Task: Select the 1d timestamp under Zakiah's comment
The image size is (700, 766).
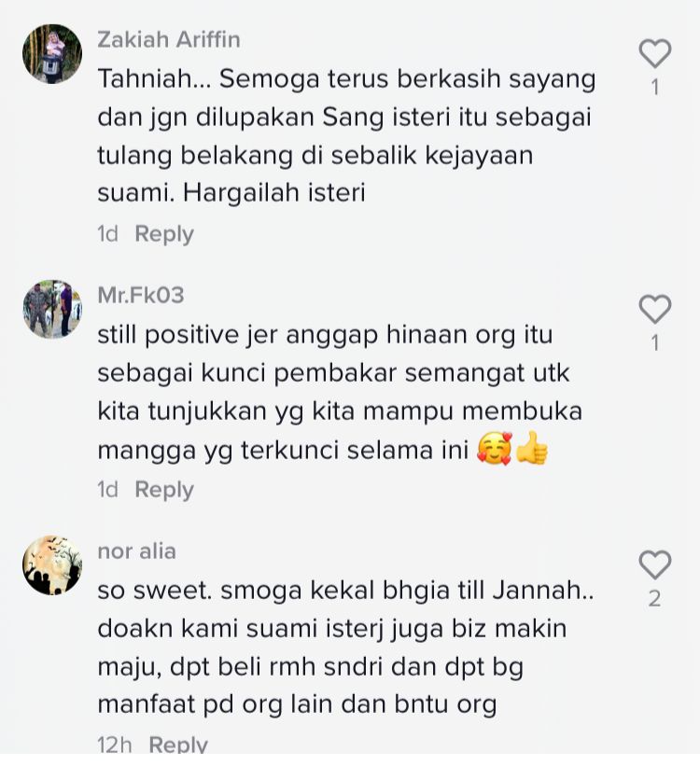Action: coord(107,233)
